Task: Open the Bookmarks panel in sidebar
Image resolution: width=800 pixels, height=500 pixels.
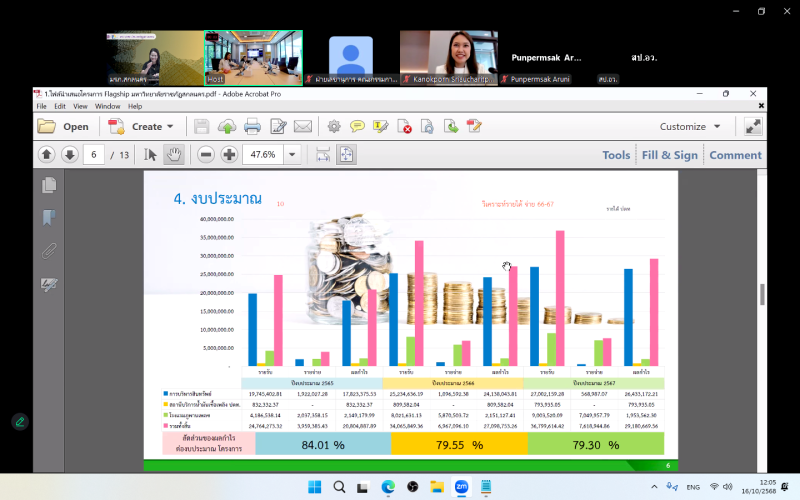Action: coord(48,218)
